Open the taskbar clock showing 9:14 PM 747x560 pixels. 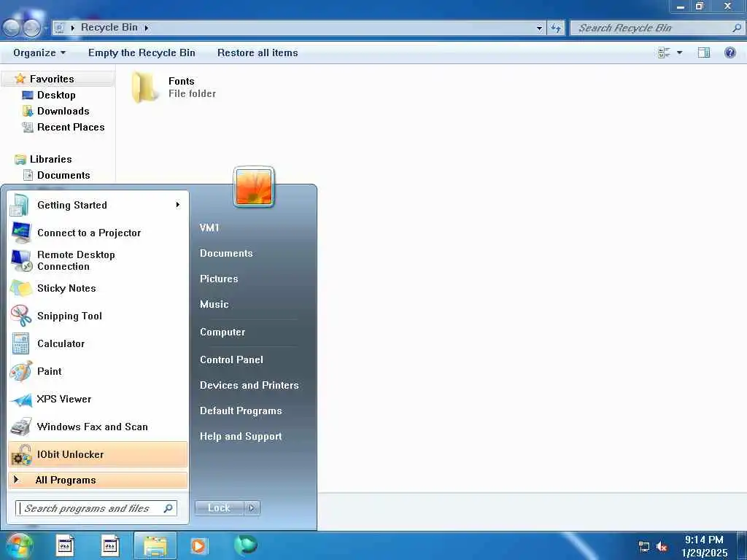pos(704,546)
